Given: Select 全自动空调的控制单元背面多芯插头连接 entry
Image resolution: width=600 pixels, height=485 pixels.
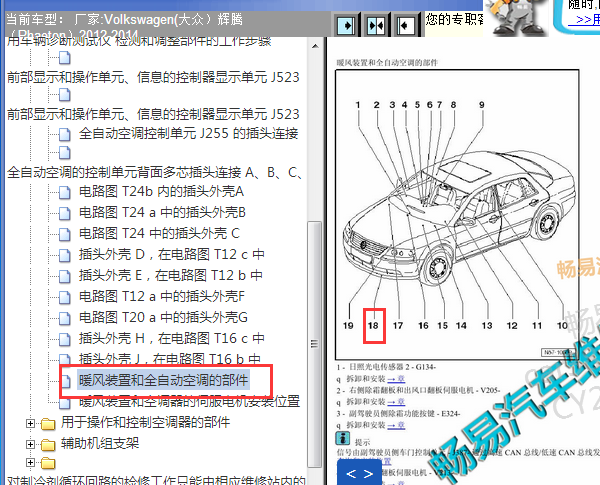Looking at the screenshot, I should pyautogui.click(x=155, y=172).
